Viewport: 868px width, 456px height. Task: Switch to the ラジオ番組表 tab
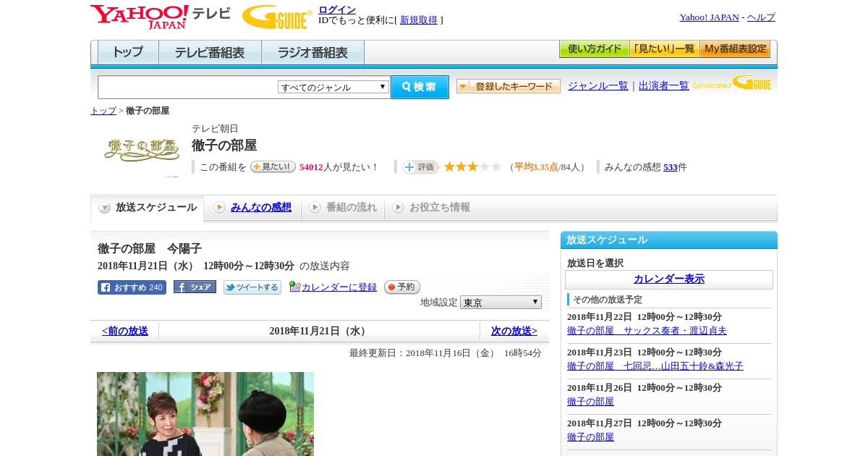coord(312,52)
